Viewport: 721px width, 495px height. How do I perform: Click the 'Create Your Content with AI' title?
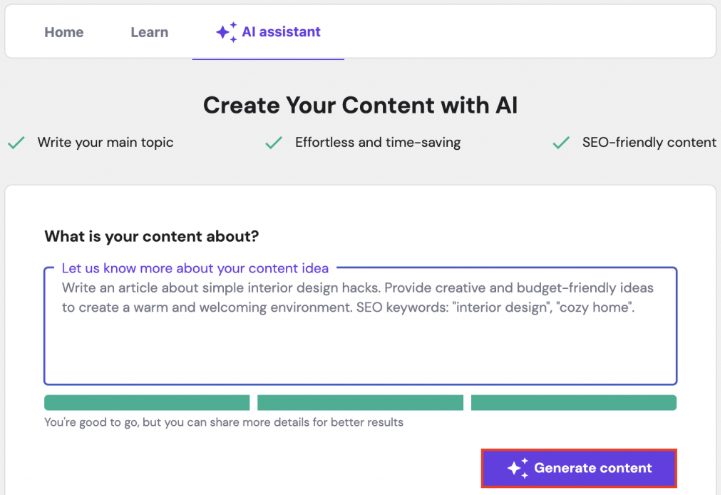click(360, 105)
